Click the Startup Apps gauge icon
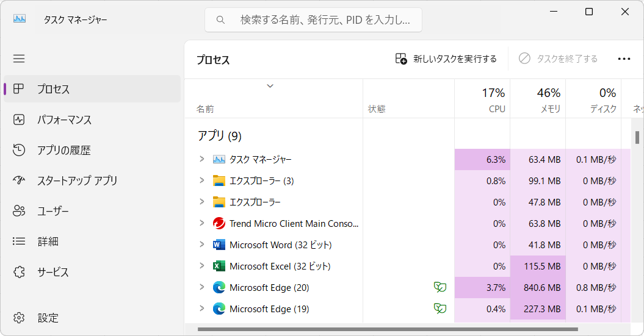The height and width of the screenshot is (336, 644). [x=19, y=181]
